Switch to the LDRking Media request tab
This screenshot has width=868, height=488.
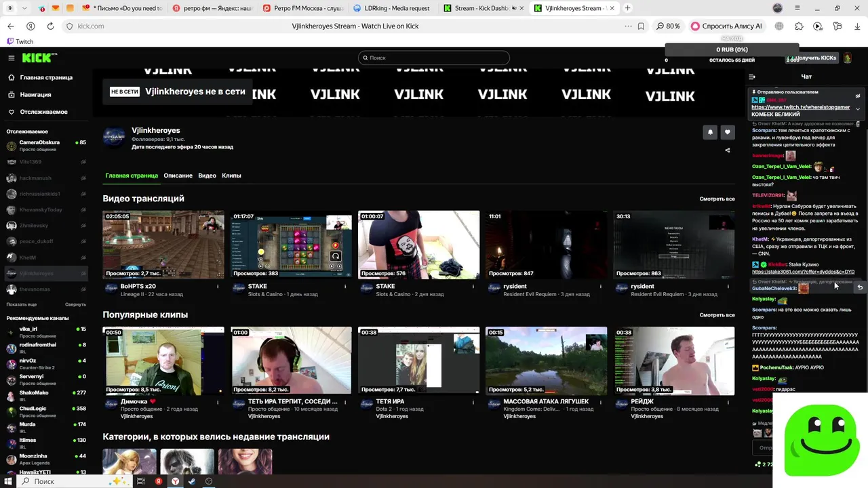393,8
